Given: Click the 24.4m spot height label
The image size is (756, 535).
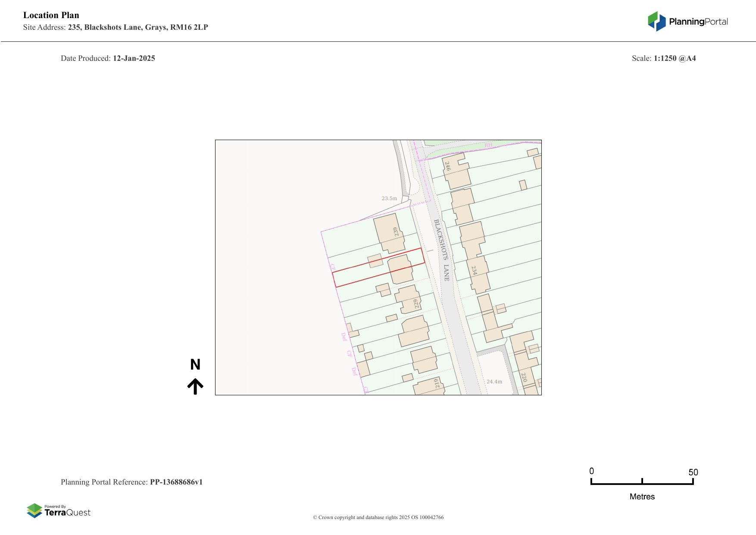Looking at the screenshot, I should pyautogui.click(x=494, y=382).
